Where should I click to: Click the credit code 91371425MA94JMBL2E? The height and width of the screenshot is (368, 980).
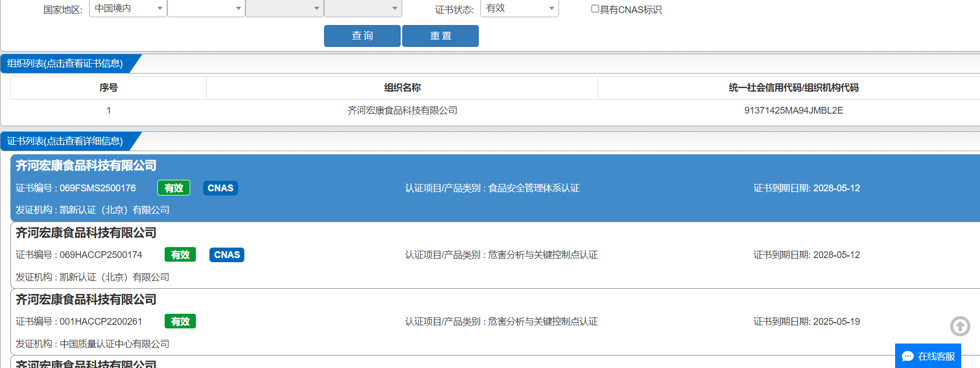tap(793, 111)
